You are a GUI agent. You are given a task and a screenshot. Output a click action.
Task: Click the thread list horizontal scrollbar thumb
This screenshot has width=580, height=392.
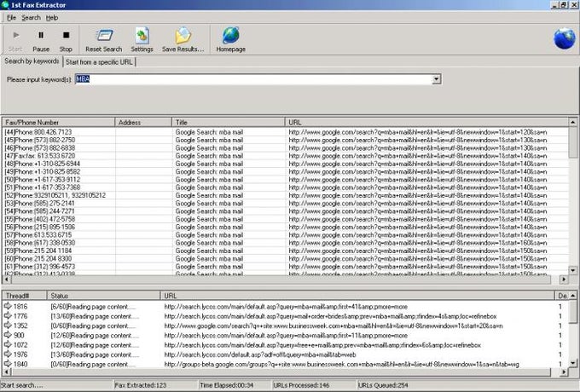(281, 372)
